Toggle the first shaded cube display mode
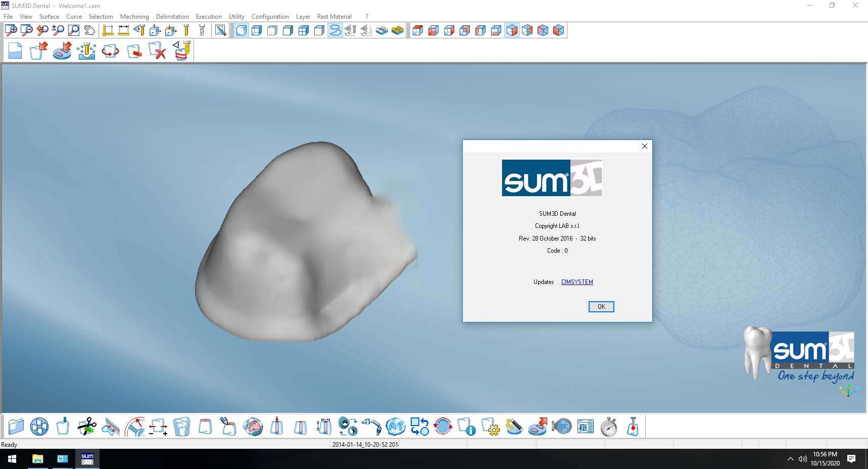This screenshot has height=469, width=868. click(242, 30)
